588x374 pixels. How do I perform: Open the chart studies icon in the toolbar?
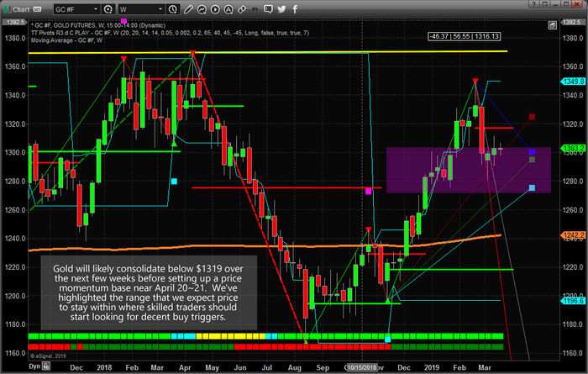pyautogui.click(x=202, y=9)
